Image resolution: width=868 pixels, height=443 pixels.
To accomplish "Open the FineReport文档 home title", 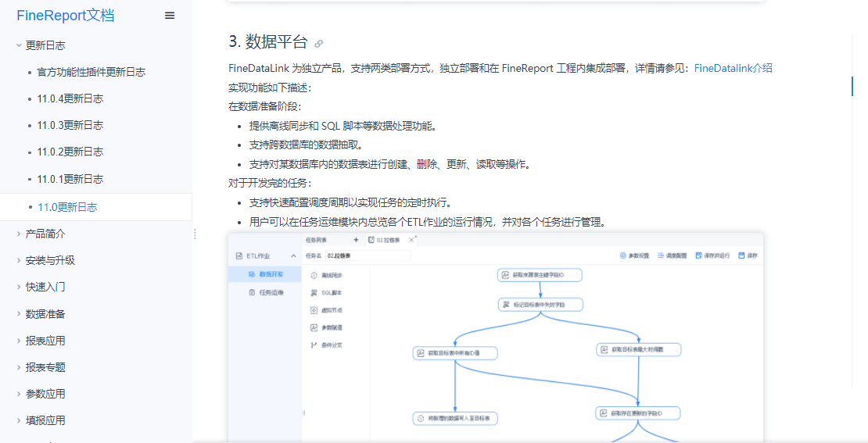I will (x=66, y=16).
